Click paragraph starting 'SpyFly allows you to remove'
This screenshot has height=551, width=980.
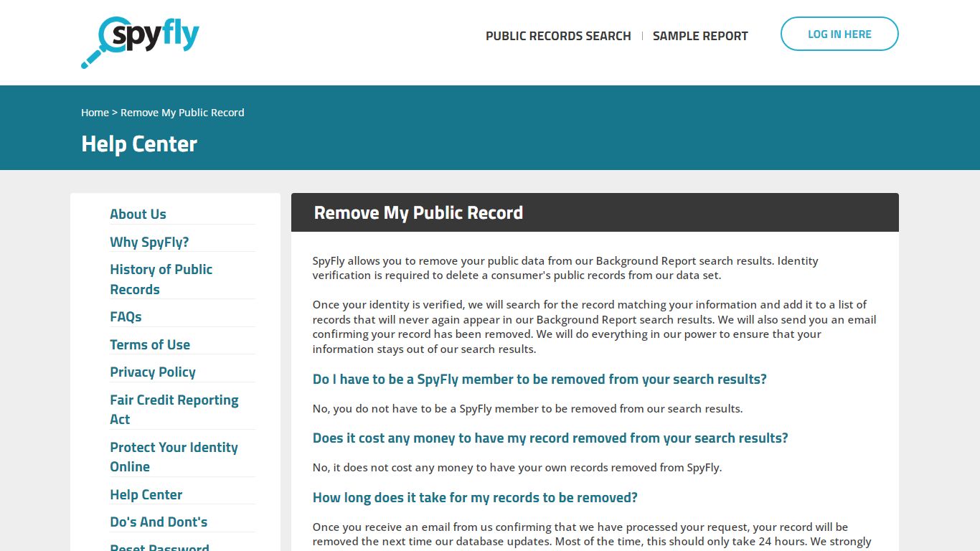coord(565,268)
